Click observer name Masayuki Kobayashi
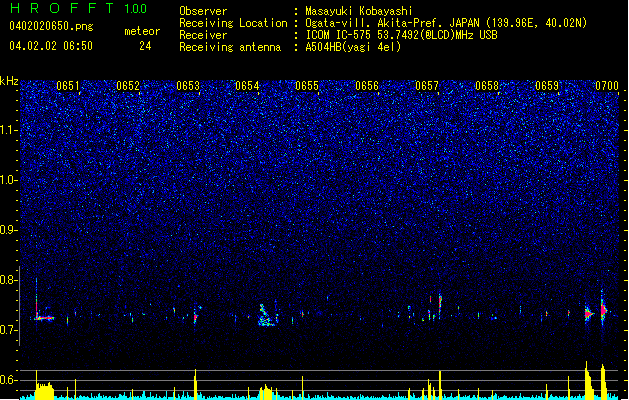Screen dimensions: 629x400 click(359, 11)
